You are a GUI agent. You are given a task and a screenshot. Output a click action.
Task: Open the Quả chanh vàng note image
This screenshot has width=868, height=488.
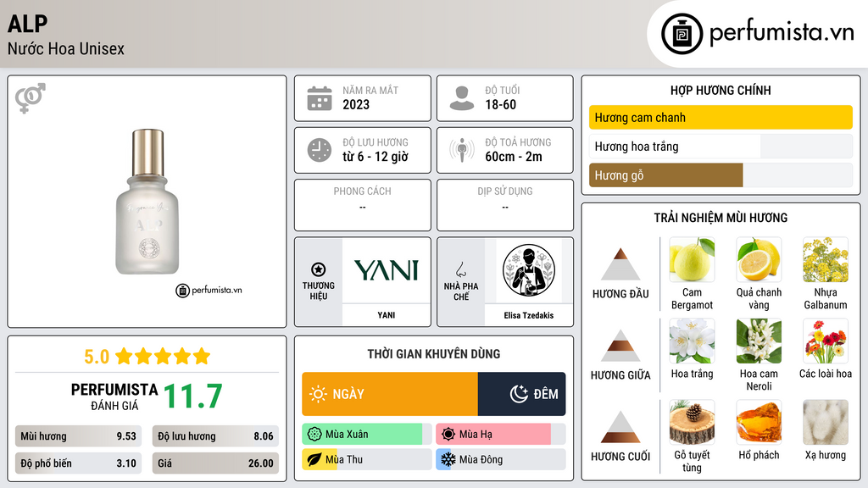coord(759,259)
